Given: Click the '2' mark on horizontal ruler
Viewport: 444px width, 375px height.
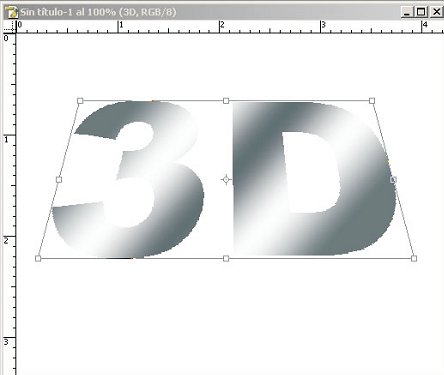Looking at the screenshot, I should pyautogui.click(x=222, y=25).
